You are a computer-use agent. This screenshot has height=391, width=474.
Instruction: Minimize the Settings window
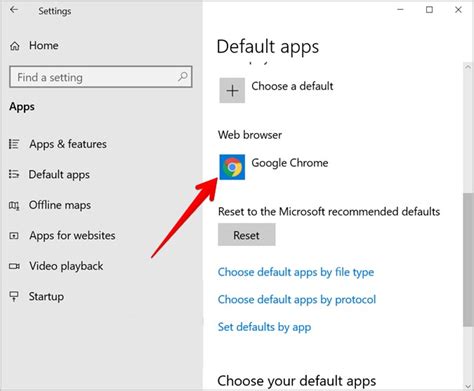click(400, 10)
